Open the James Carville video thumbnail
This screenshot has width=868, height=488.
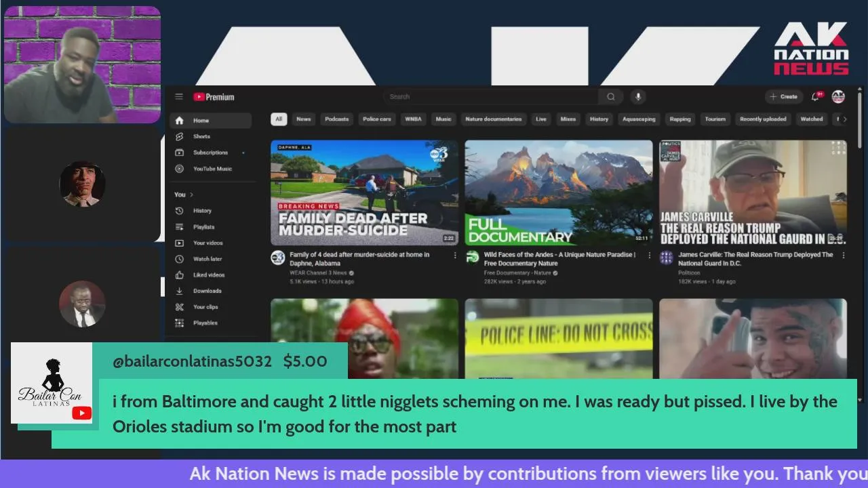[x=753, y=192]
